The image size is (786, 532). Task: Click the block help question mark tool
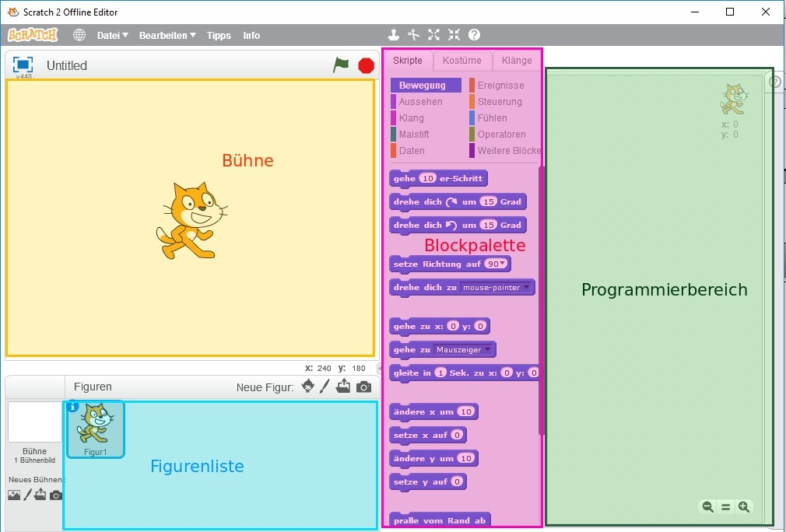tap(474, 34)
